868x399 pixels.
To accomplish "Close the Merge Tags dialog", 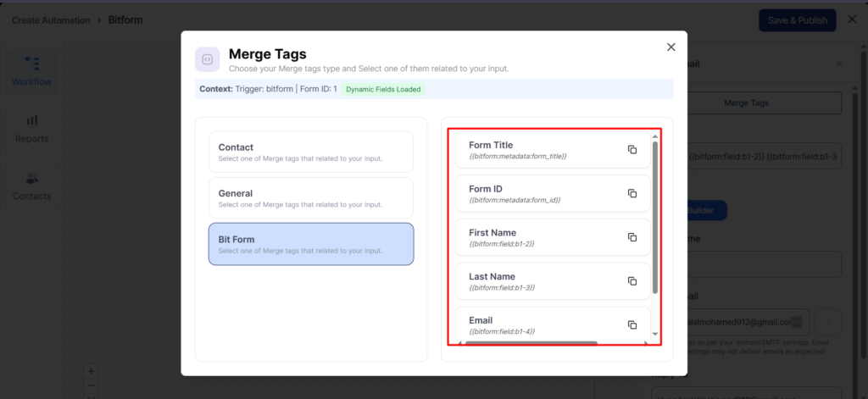I will coord(671,47).
